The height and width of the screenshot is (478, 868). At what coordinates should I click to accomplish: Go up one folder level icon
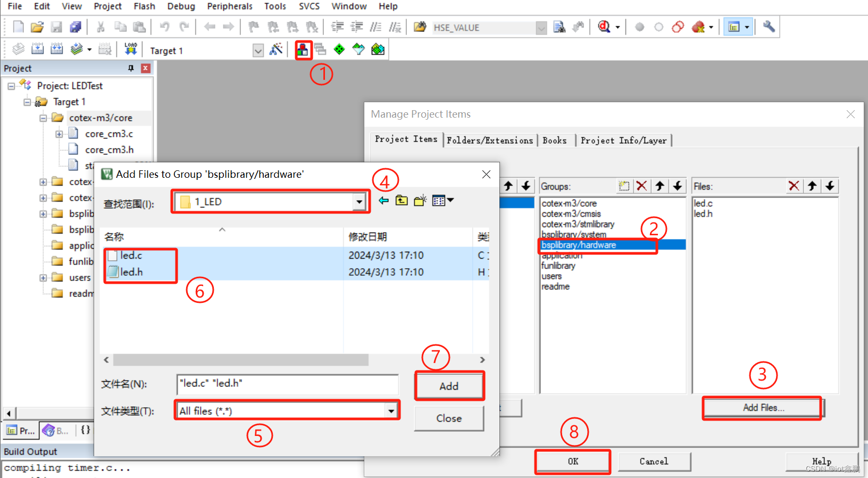402,201
